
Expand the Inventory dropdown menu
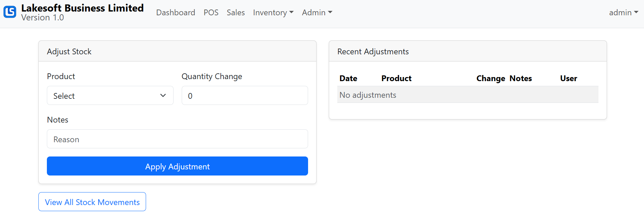pyautogui.click(x=273, y=13)
